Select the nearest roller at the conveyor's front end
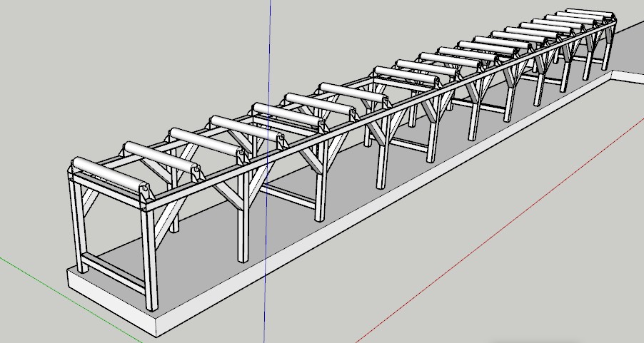The width and height of the screenshot is (644, 343). (x=110, y=175)
